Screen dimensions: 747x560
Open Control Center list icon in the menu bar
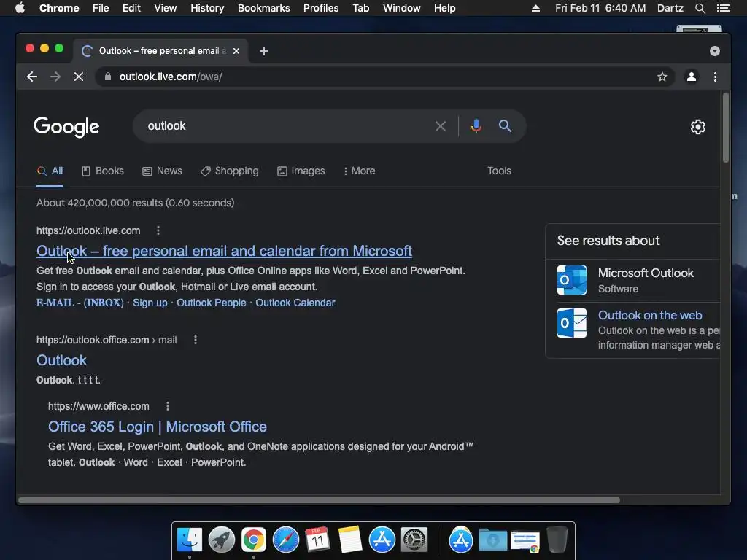(x=723, y=8)
